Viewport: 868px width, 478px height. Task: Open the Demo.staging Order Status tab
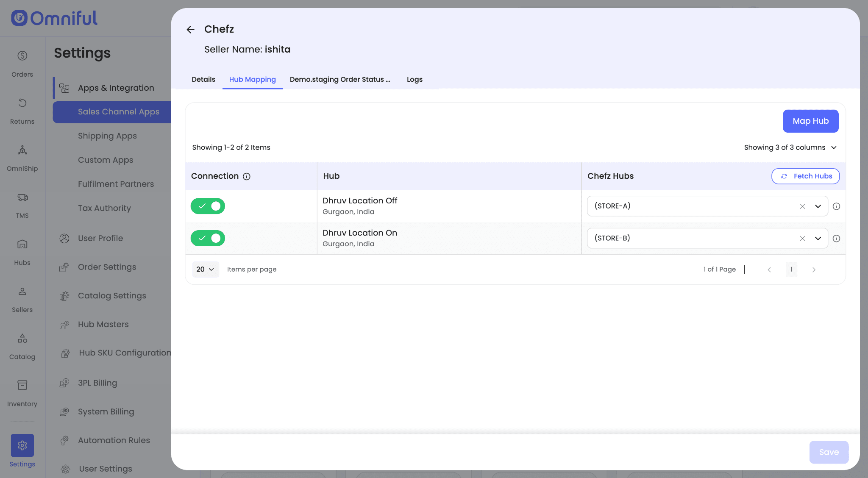click(x=340, y=79)
